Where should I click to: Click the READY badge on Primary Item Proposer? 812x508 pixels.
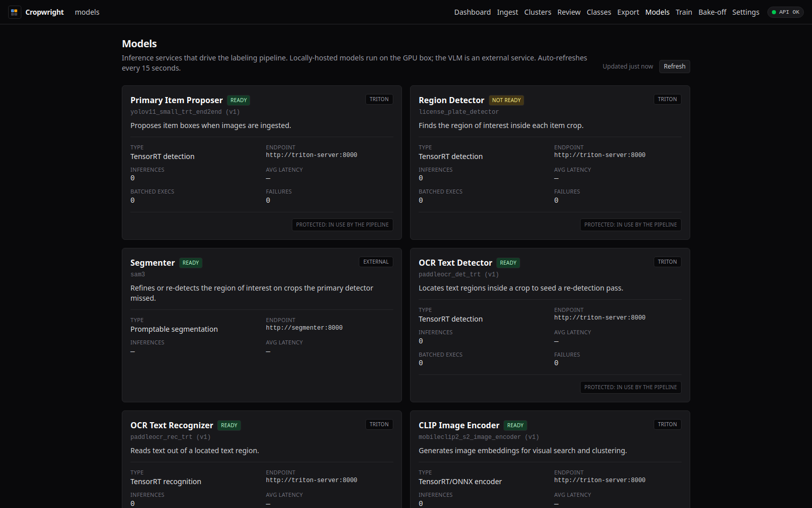(239, 101)
